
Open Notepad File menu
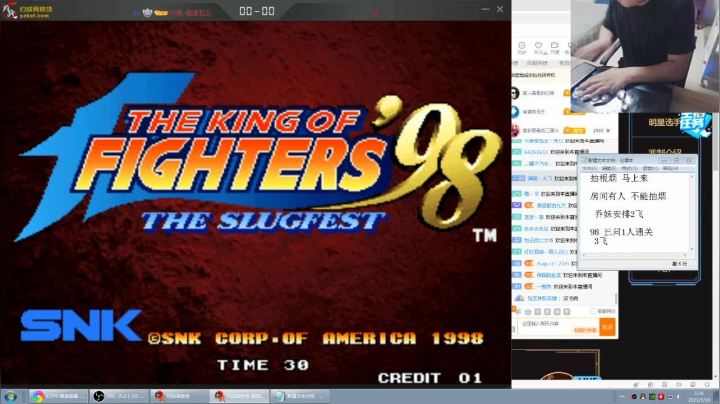[589, 168]
